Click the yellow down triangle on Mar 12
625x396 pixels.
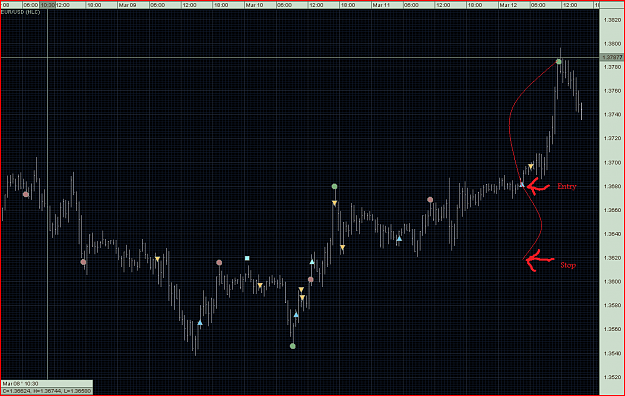[531, 166]
